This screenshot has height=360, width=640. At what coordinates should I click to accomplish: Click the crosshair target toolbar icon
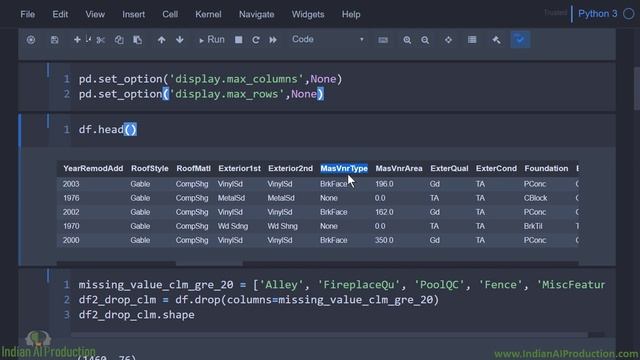tap(448, 40)
